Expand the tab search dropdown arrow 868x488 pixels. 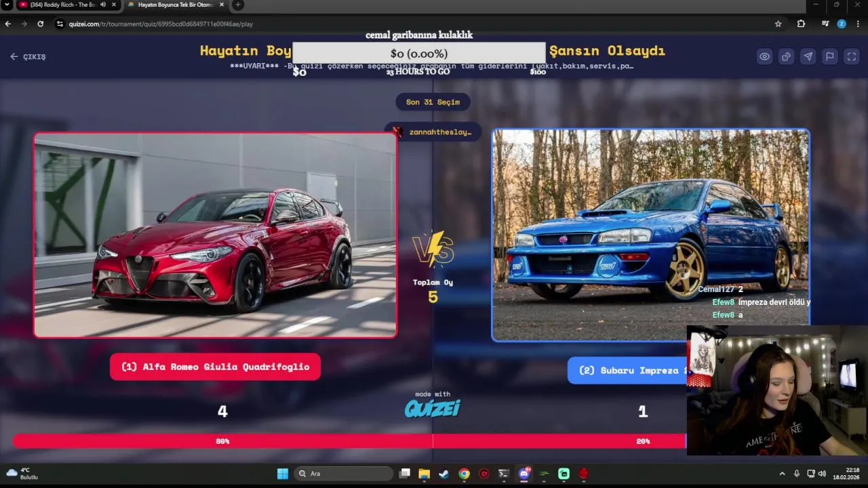pos(5,5)
